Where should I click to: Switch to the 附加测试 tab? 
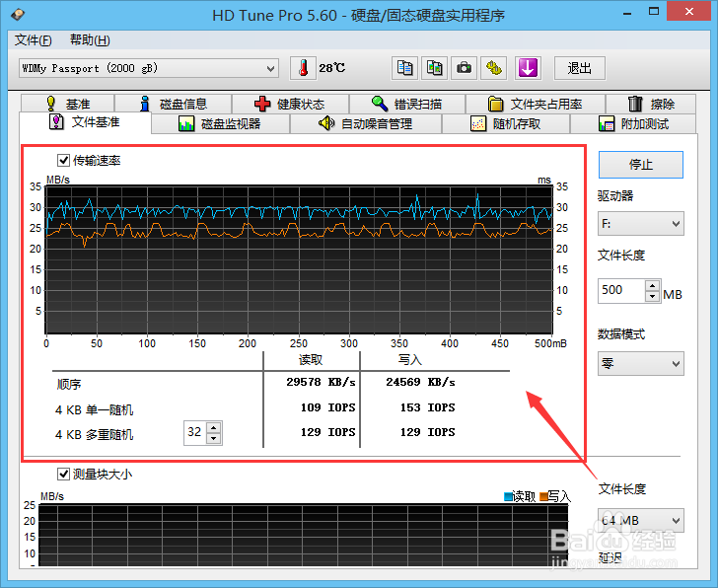633,123
